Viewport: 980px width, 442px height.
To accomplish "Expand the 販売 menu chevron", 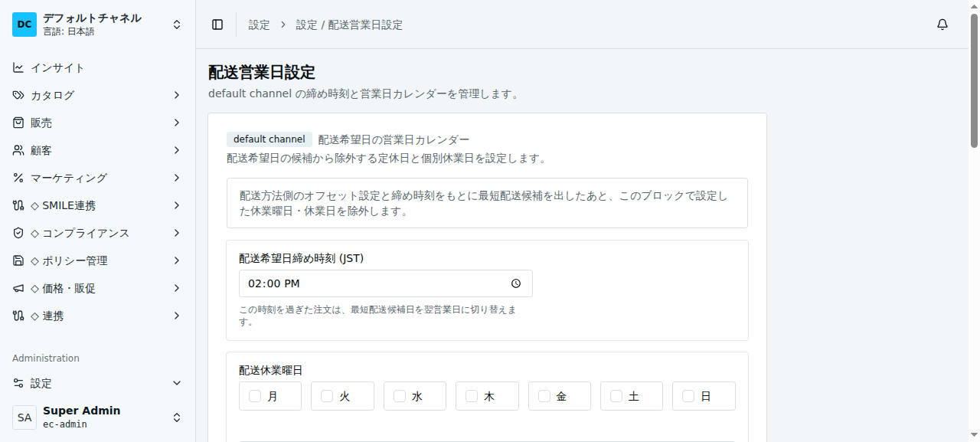I will click(x=177, y=123).
